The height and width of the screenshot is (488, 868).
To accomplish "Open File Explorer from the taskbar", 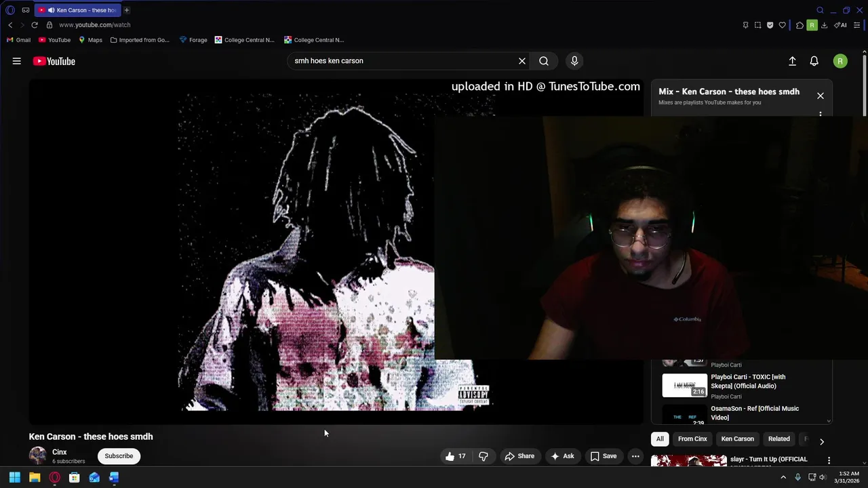I will [35, 477].
